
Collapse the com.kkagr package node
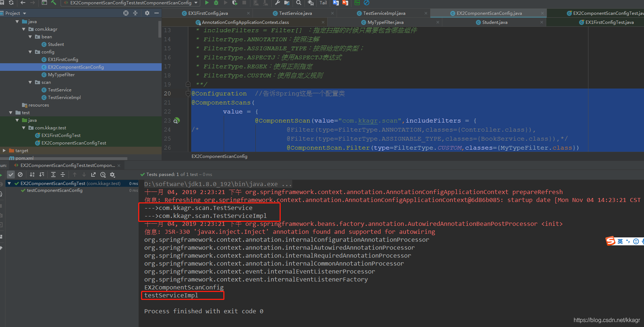click(24, 29)
